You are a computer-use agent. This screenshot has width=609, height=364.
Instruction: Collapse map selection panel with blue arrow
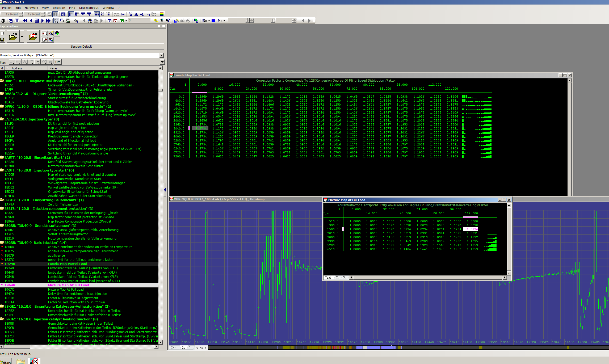(x=165, y=190)
